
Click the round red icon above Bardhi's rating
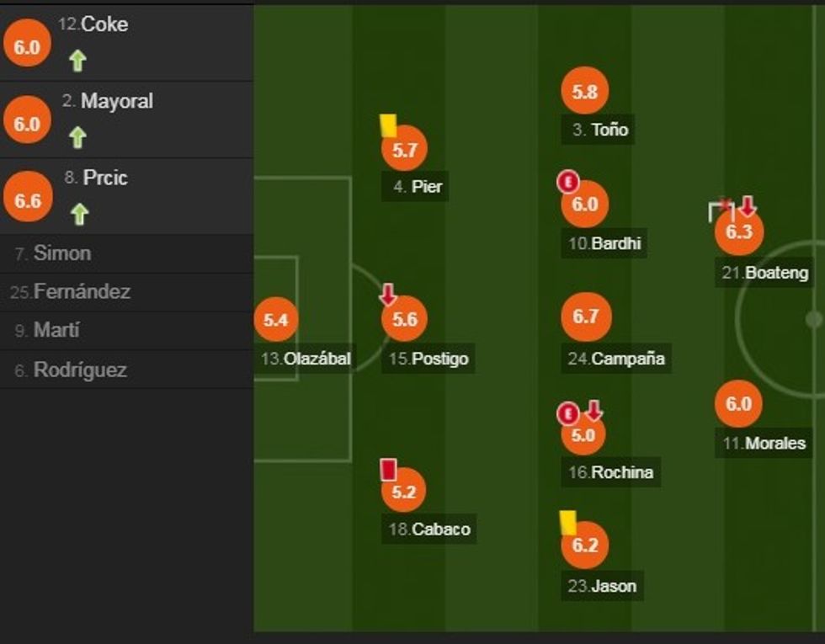point(568,180)
